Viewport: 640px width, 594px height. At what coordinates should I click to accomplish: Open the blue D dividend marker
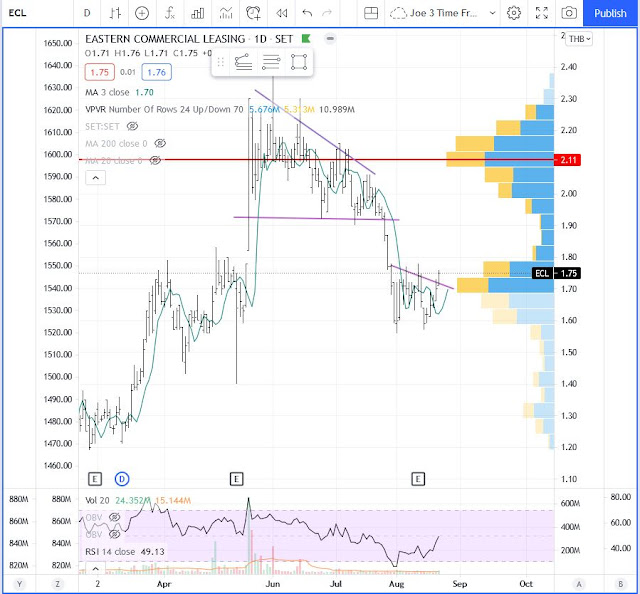[122, 478]
